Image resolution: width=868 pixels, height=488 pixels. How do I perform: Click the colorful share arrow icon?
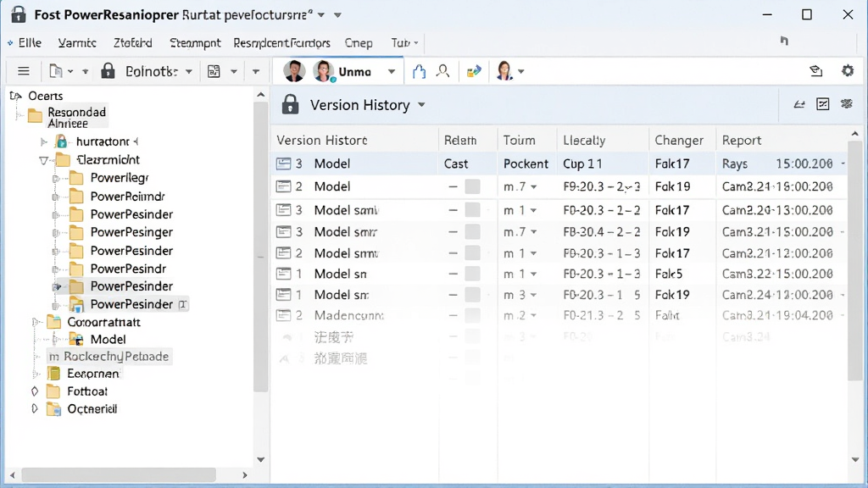coord(474,71)
